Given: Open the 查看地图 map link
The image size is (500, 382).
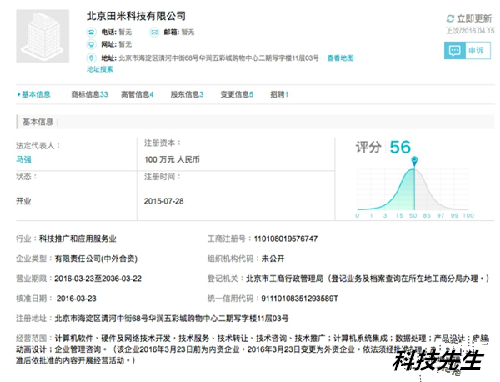Looking at the screenshot, I should click(x=340, y=58).
